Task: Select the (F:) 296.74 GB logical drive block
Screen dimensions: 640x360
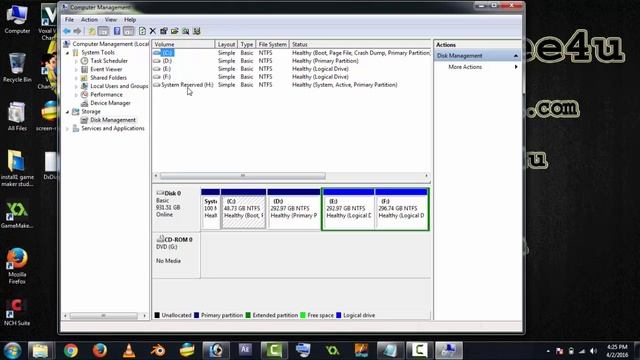Action: click(x=402, y=209)
